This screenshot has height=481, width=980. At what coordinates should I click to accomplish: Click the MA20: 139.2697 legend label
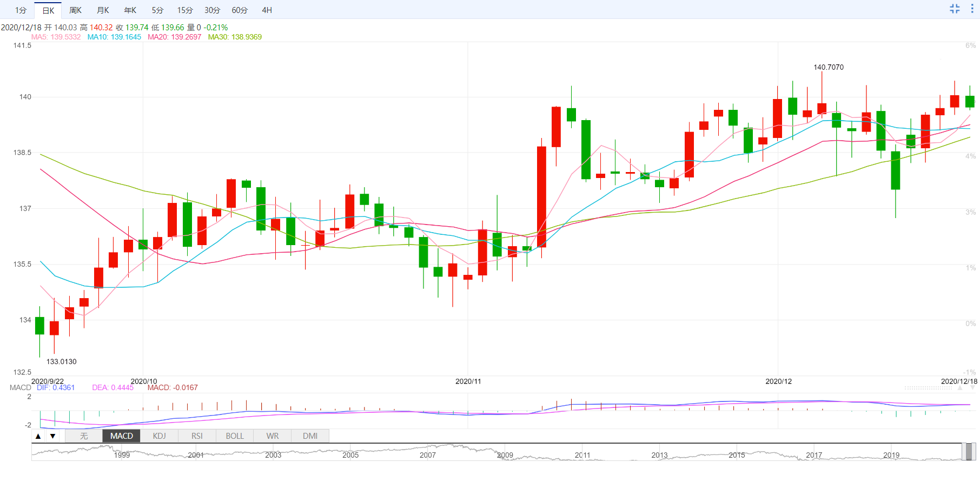(175, 37)
